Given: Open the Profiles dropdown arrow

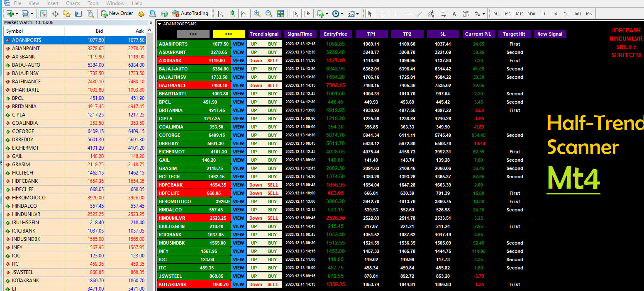Looking at the screenshot, I should (x=32, y=14).
